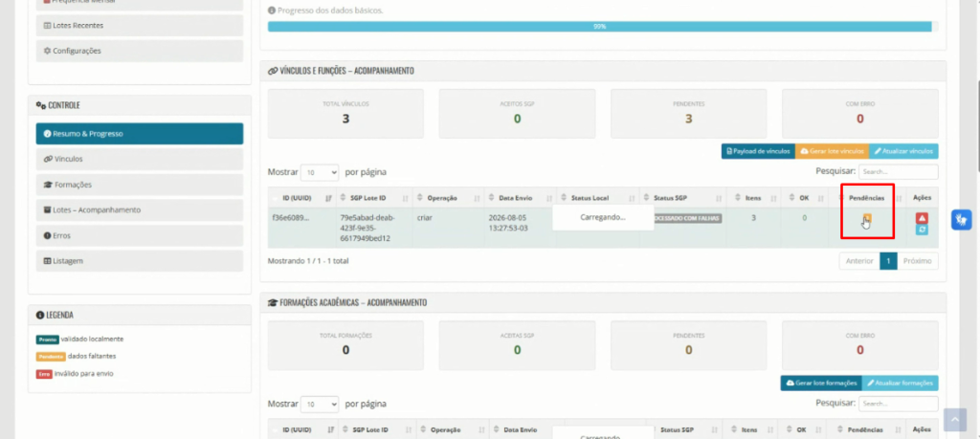Screen dimensions: 980x439
Task: Click the Aceitos SGP vínculos card
Action: (x=517, y=114)
